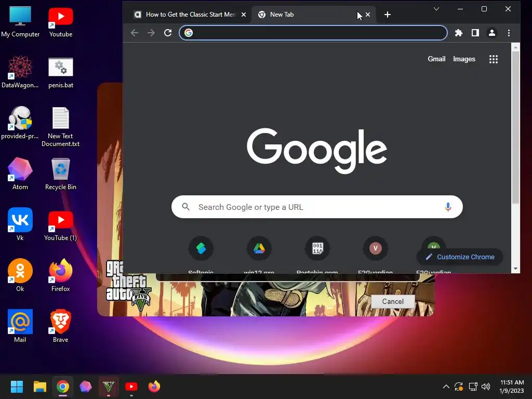Launch Firefox from the taskbar
The width and height of the screenshot is (532, 399).
point(154,387)
